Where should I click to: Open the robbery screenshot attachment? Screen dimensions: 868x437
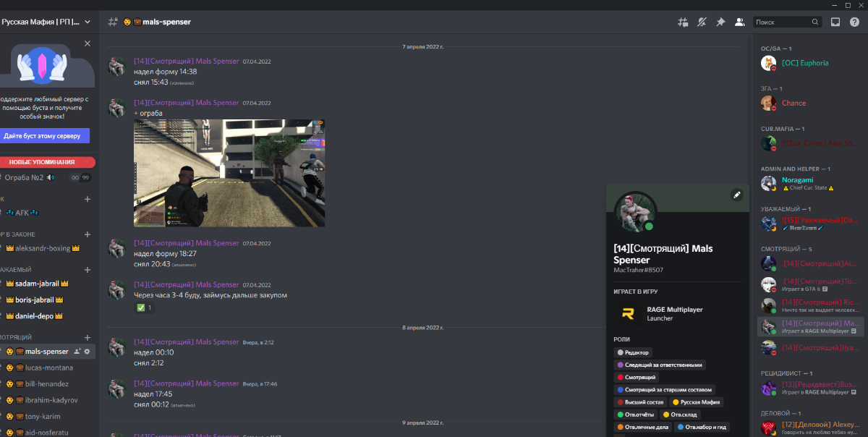(x=229, y=173)
